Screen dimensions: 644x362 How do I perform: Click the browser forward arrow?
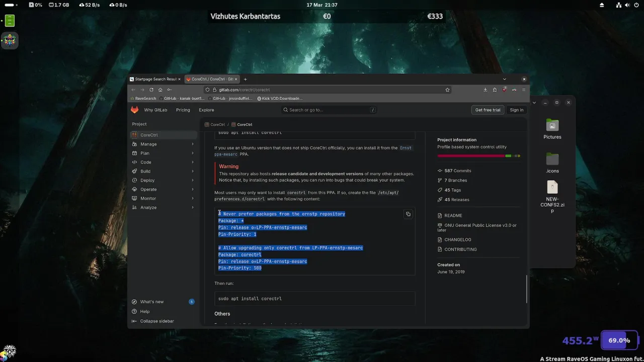[x=142, y=89]
